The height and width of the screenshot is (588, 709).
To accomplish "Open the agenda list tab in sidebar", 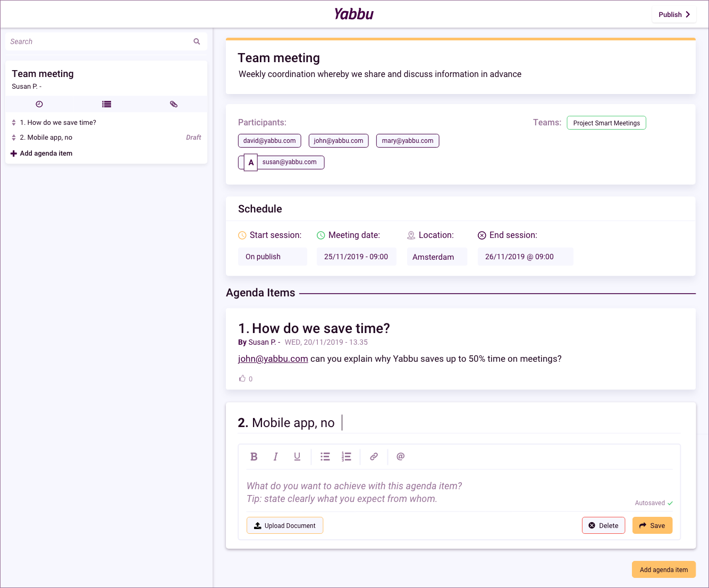I will (107, 104).
